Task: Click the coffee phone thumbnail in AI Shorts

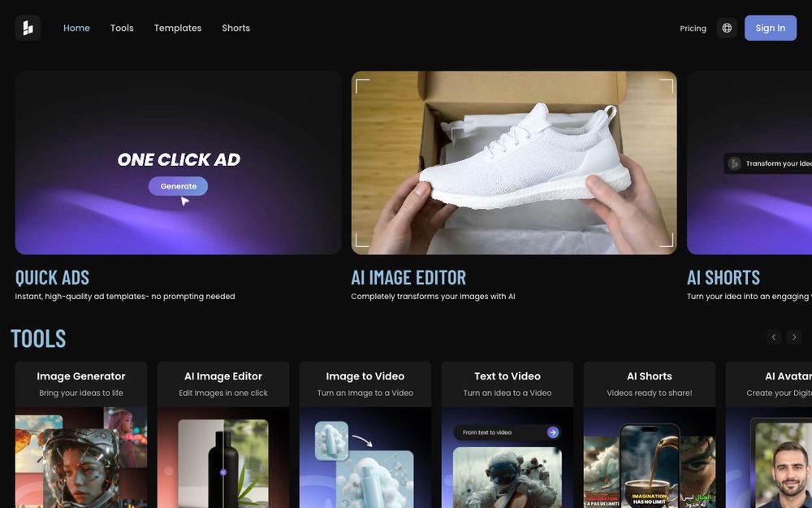Action: click(x=650, y=467)
